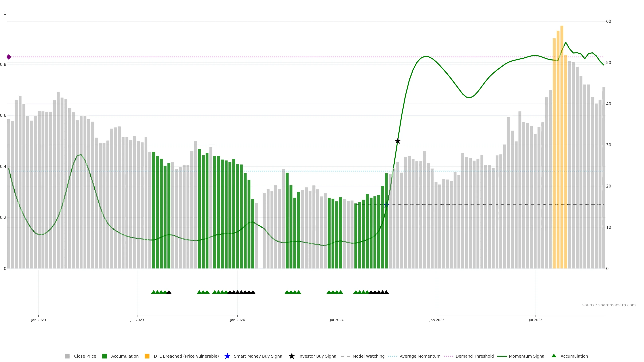Click DTL Breached (Price Vulnerable) legend label
Screen dimensions: 644x362
click(x=186, y=356)
